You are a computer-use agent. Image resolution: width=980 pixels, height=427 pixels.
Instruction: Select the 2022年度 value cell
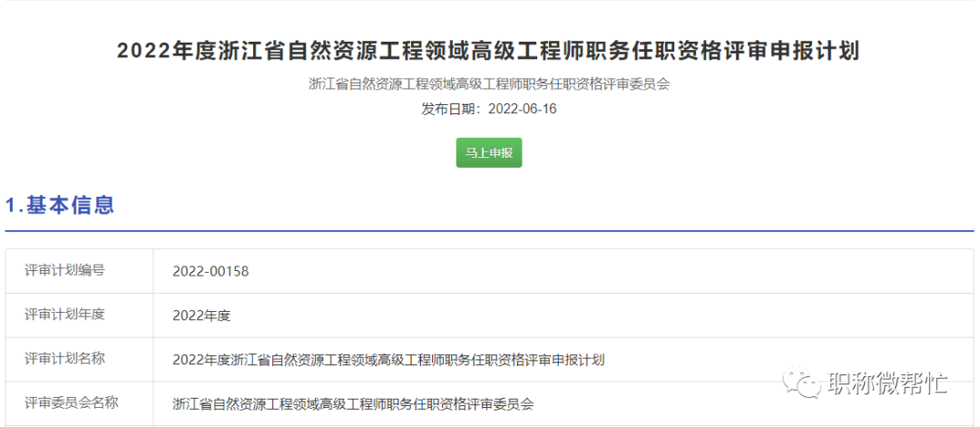click(563, 315)
